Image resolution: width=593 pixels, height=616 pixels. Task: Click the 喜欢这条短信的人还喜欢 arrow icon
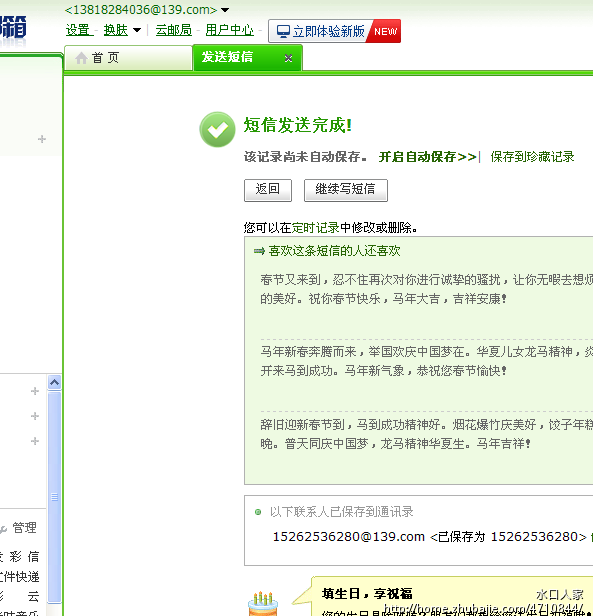click(x=259, y=251)
